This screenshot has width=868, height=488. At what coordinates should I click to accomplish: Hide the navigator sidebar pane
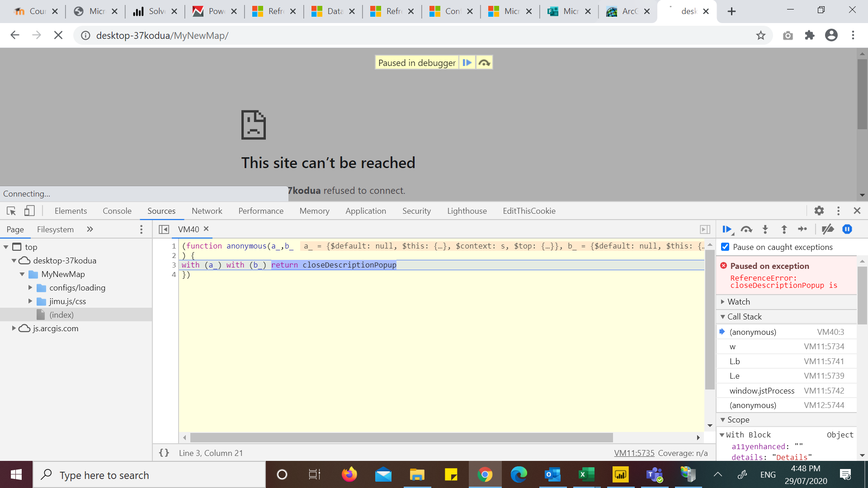tap(164, 230)
